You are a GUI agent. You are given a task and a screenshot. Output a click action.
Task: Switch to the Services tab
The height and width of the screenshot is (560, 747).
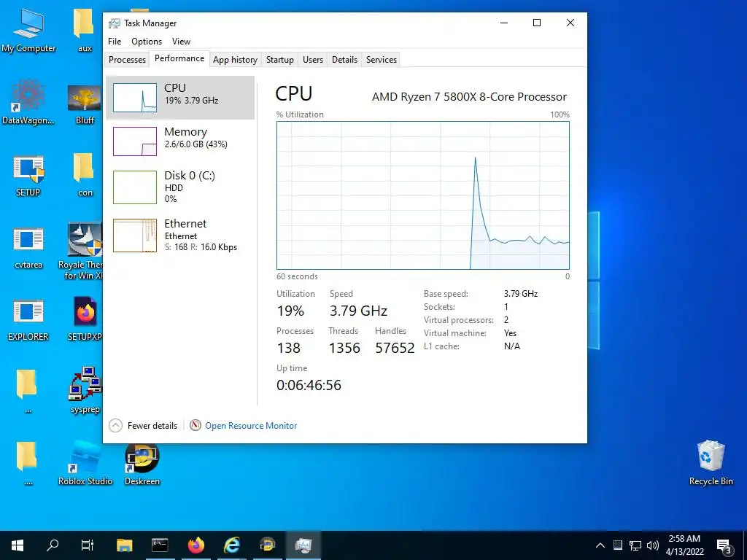tap(381, 60)
